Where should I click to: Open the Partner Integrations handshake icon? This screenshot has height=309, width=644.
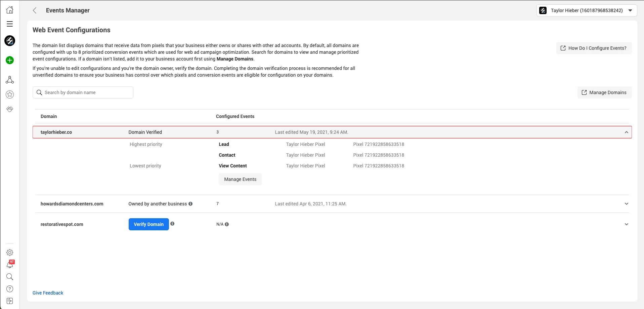tap(10, 109)
